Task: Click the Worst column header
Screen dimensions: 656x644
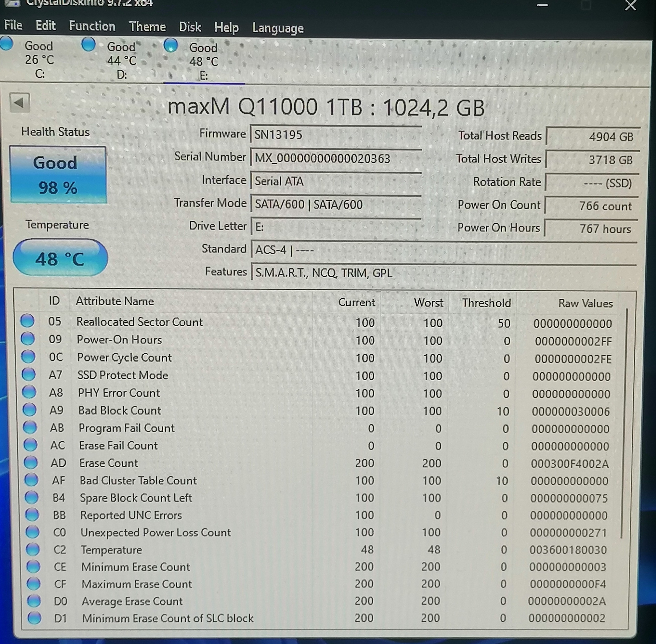Action: pos(428,302)
